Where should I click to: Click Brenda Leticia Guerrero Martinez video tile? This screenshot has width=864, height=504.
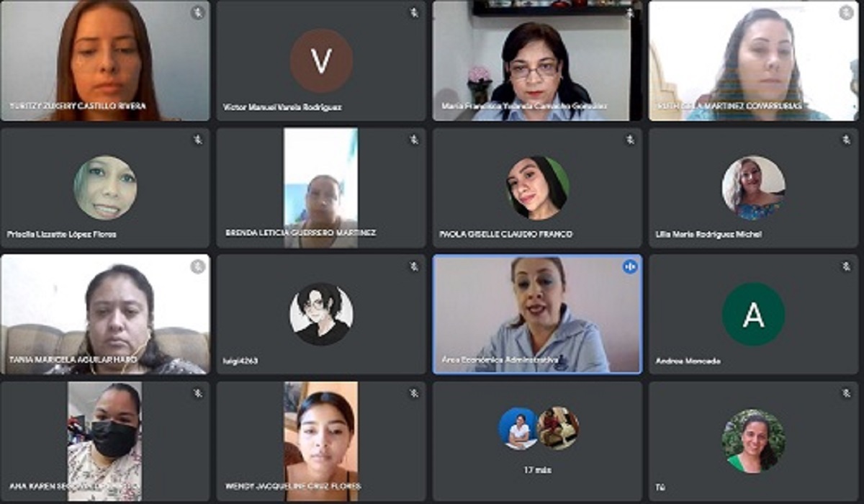click(321, 188)
